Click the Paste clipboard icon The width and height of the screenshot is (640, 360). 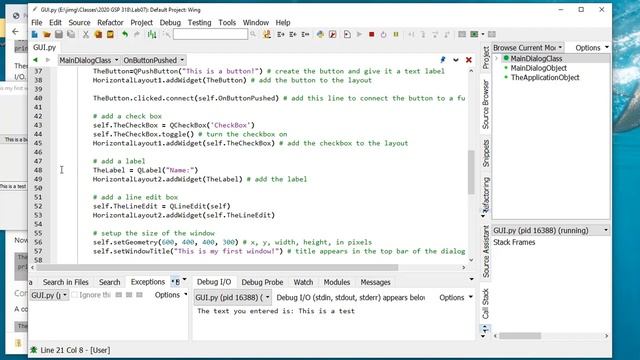pos(110,35)
